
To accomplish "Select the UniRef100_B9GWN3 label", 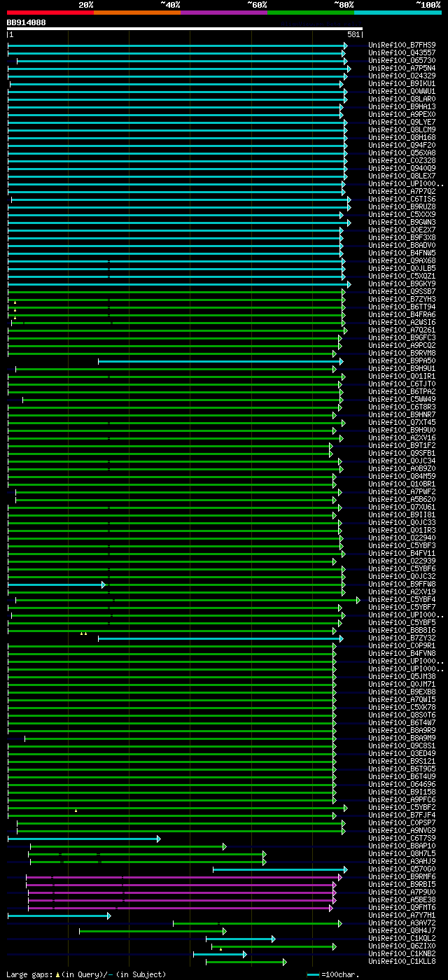I will 402,222.
